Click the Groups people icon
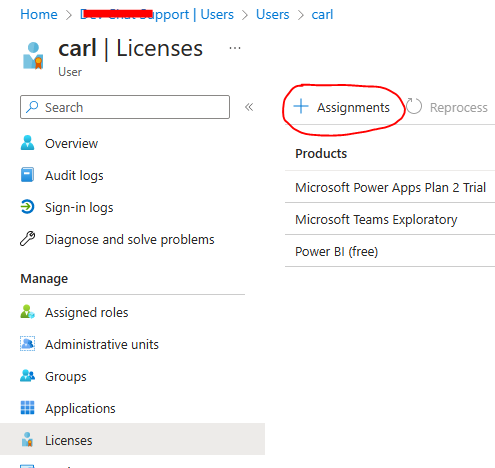 27,376
